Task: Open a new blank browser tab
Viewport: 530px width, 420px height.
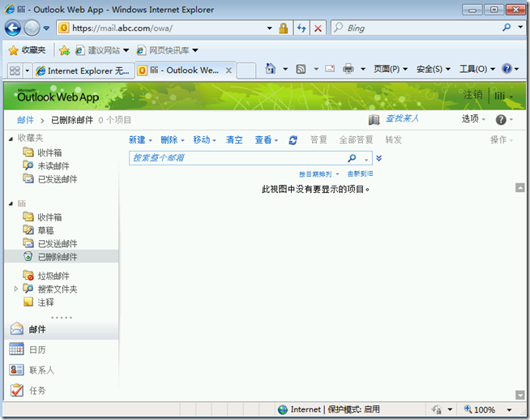Action: 246,71
